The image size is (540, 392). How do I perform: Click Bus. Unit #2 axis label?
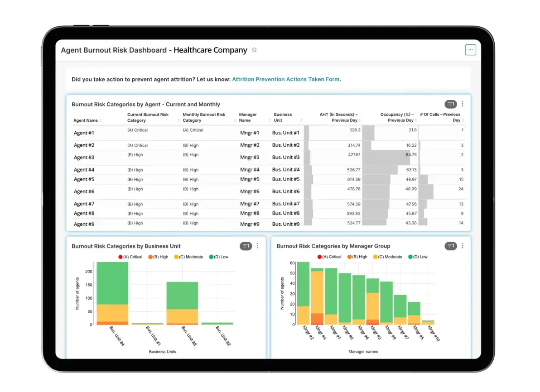pyautogui.click(x=223, y=335)
